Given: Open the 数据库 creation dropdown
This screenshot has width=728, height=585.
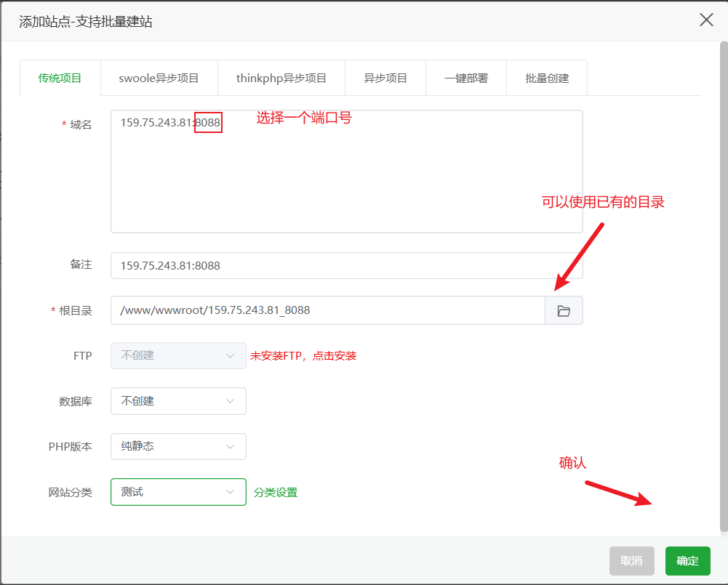Looking at the screenshot, I should [178, 401].
